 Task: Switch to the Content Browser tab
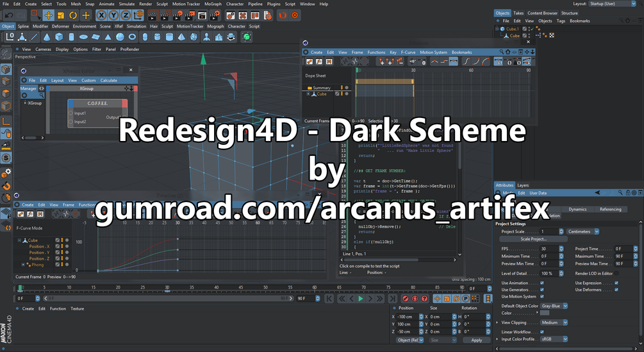point(542,13)
